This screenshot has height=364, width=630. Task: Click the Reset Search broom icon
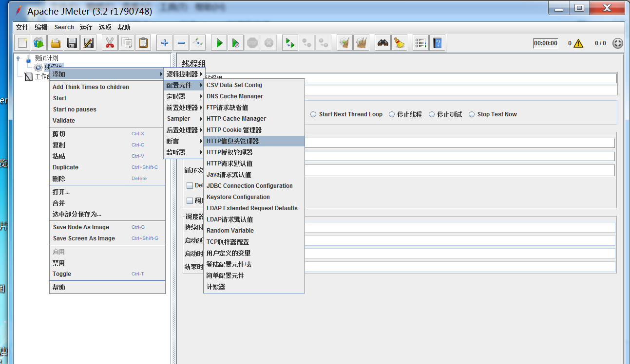pyautogui.click(x=400, y=43)
